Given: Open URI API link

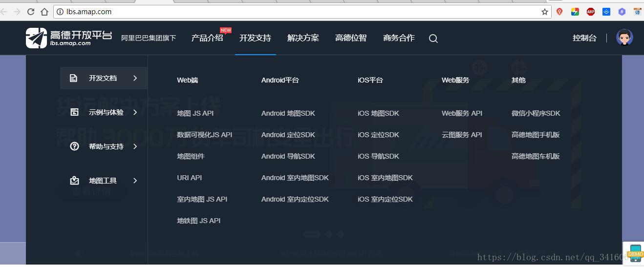Looking at the screenshot, I should click(x=189, y=178).
